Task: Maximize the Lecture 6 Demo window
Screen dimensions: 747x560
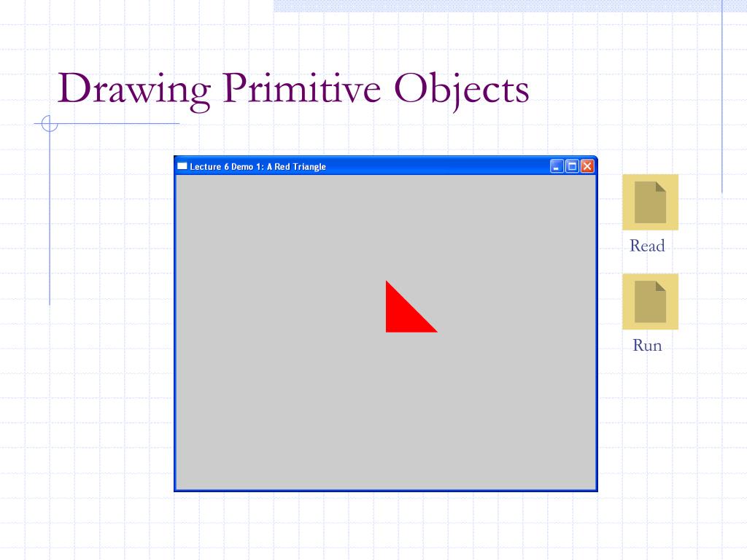Action: tap(572, 166)
